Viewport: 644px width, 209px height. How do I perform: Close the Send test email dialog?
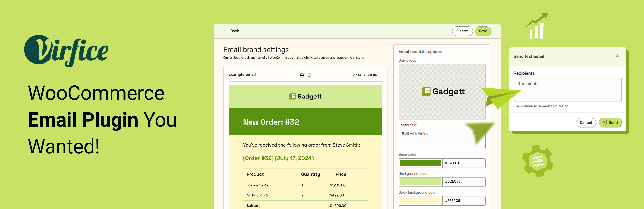(x=618, y=56)
